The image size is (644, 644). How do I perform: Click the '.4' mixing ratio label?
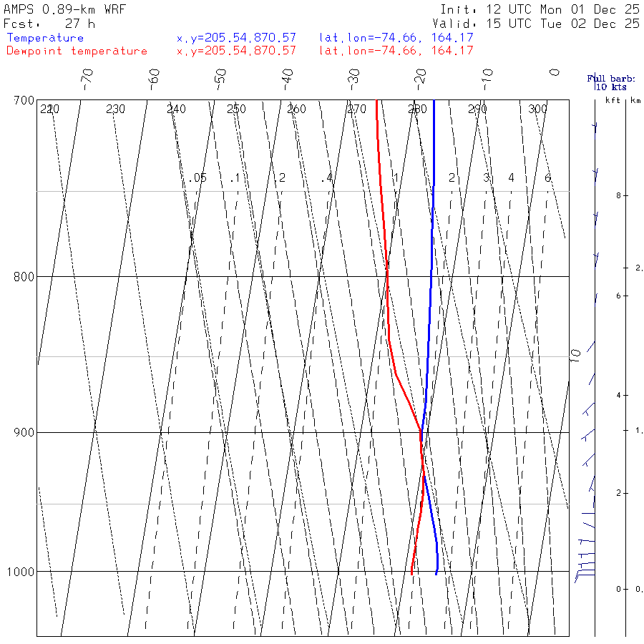click(326, 178)
